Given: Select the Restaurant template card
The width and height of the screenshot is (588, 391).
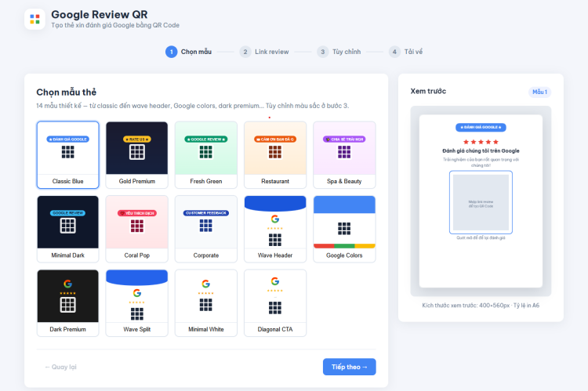Looking at the screenshot, I should [x=275, y=154].
